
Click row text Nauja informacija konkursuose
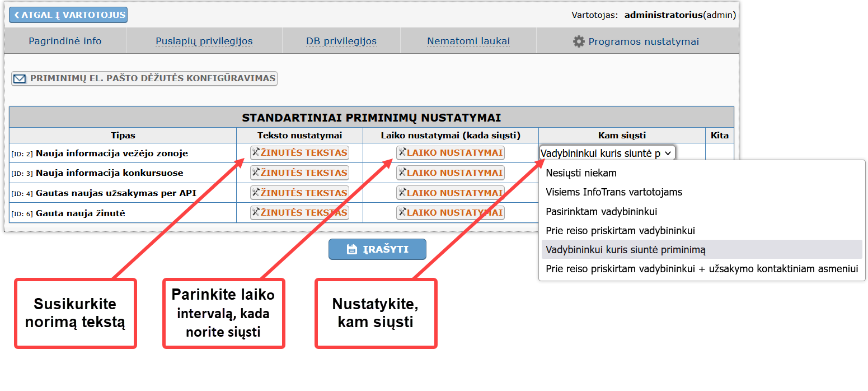click(x=110, y=173)
